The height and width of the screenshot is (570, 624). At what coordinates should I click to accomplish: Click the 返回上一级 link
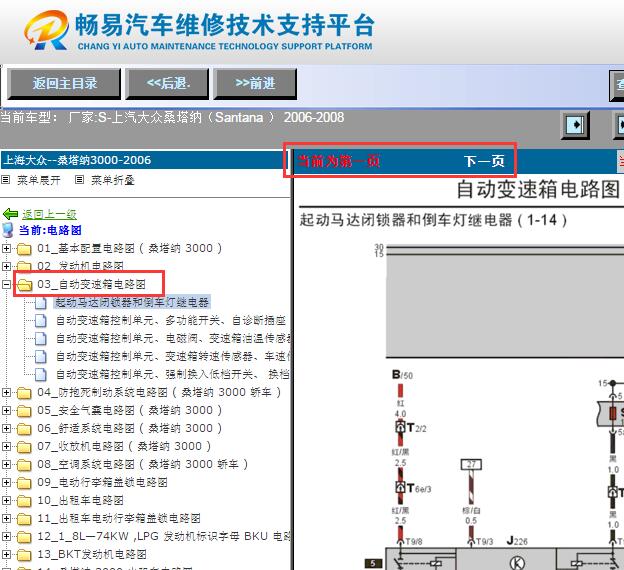click(49, 214)
